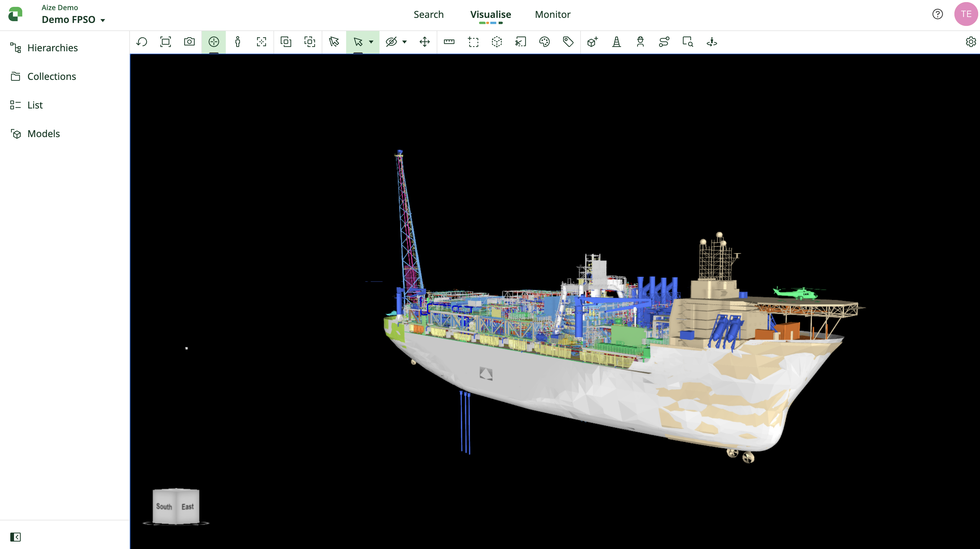Open the Search tab

click(x=429, y=15)
